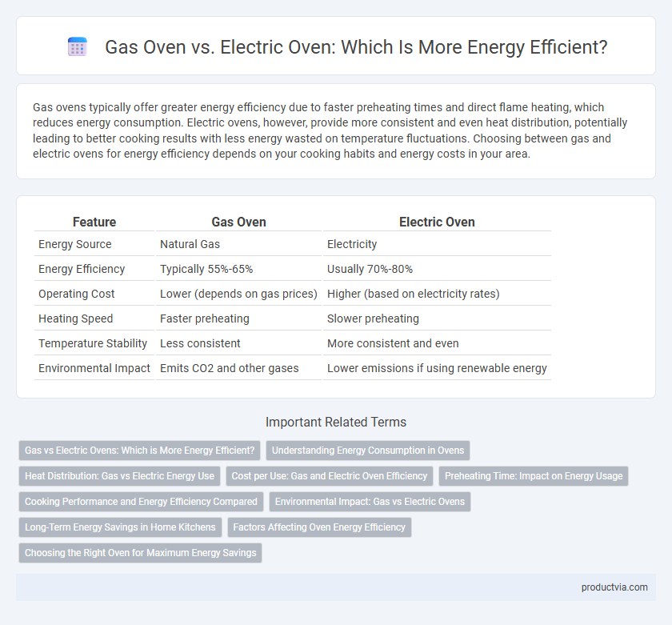
Task: Select the 'Operating Cost' row label
Action: pyautogui.click(x=76, y=294)
